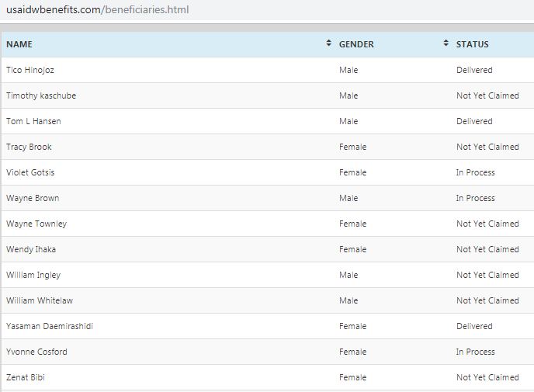The height and width of the screenshot is (392, 534).
Task: Select the William Ingley name cell
Action: (x=33, y=275)
